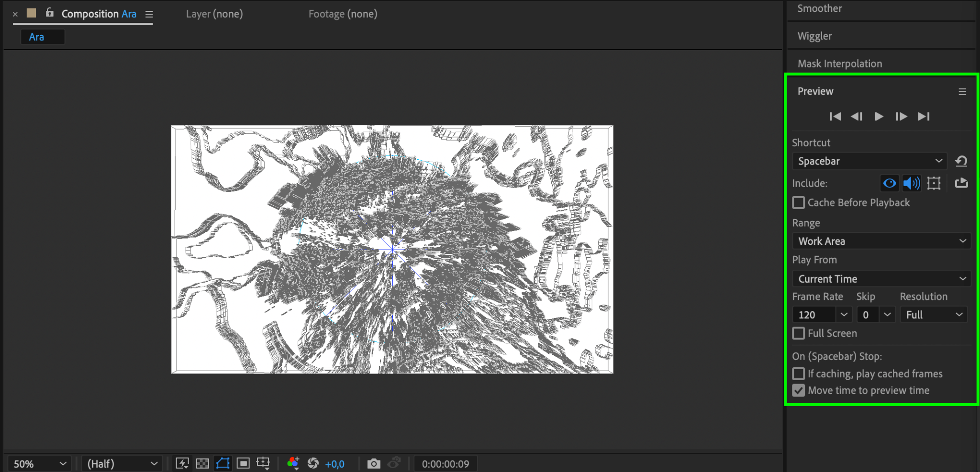
Task: Check the Full Screen option
Action: (799, 333)
